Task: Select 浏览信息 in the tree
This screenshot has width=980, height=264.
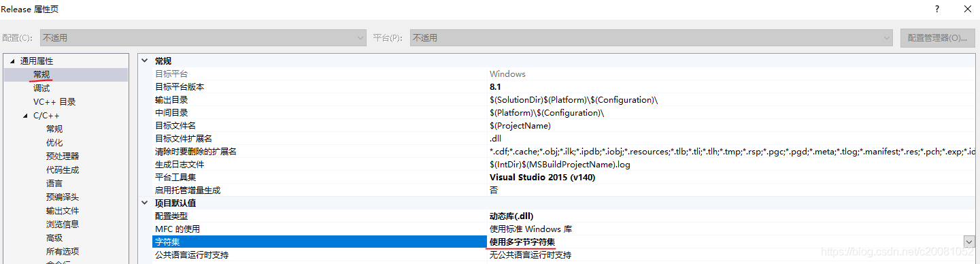Action: pos(63,224)
